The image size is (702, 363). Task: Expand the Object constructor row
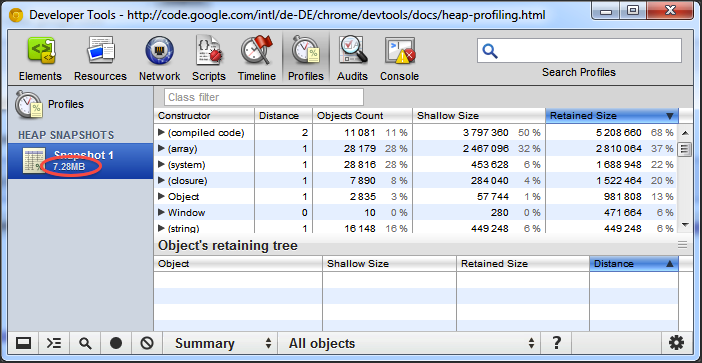pos(162,196)
